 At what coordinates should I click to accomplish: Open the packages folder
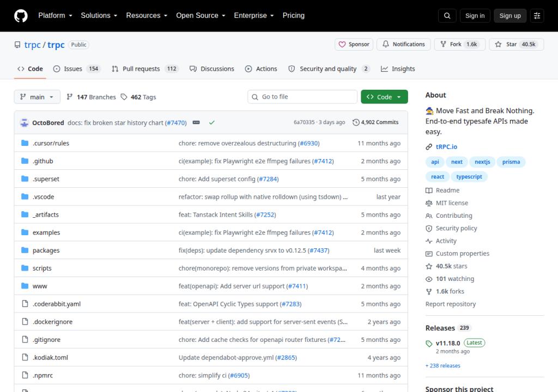(x=46, y=250)
